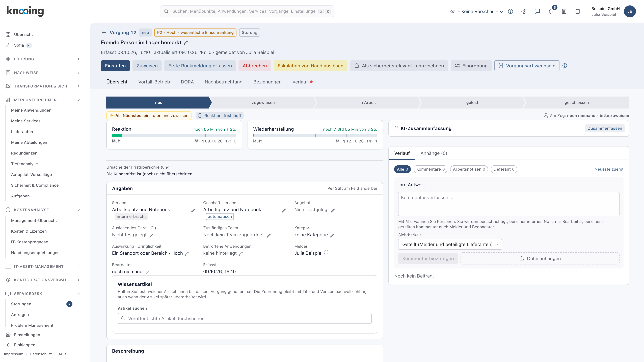644x362 pixels.
Task: Click the Zuweisen button
Action: click(x=147, y=66)
